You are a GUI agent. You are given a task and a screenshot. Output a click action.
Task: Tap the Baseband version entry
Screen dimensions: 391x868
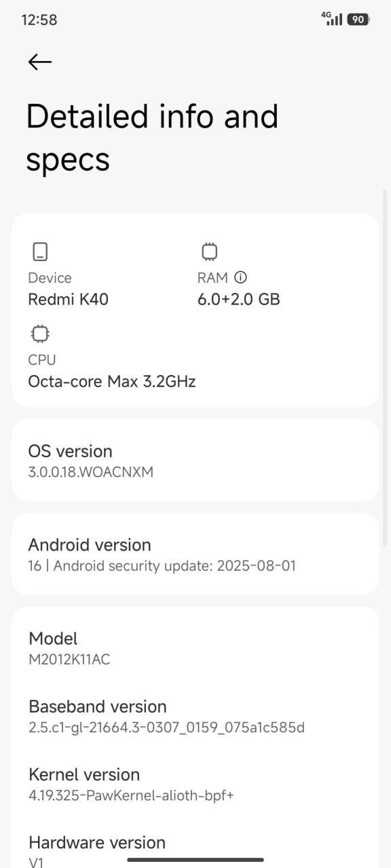(195, 716)
